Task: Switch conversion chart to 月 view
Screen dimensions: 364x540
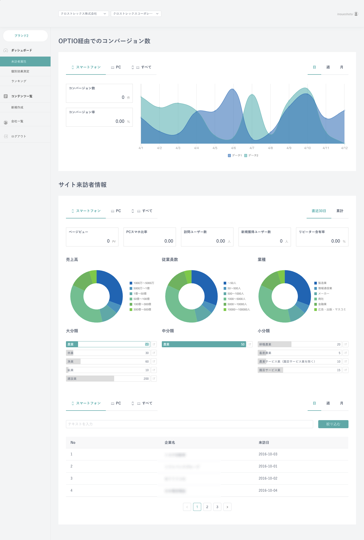Action: (341, 67)
